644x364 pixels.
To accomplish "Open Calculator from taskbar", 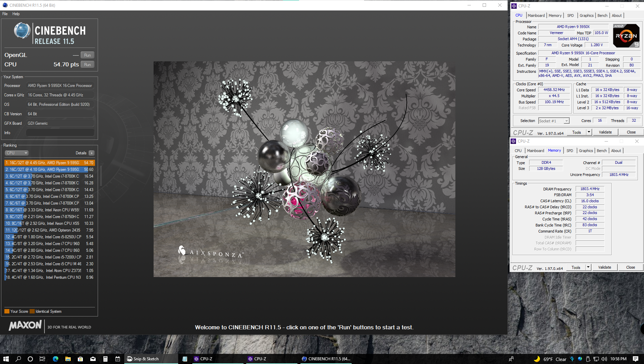I will [x=105, y=359].
